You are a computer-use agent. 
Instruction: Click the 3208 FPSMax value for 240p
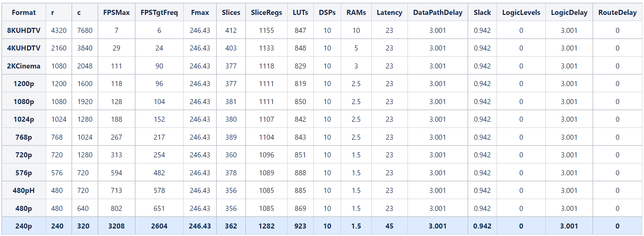[116, 226]
